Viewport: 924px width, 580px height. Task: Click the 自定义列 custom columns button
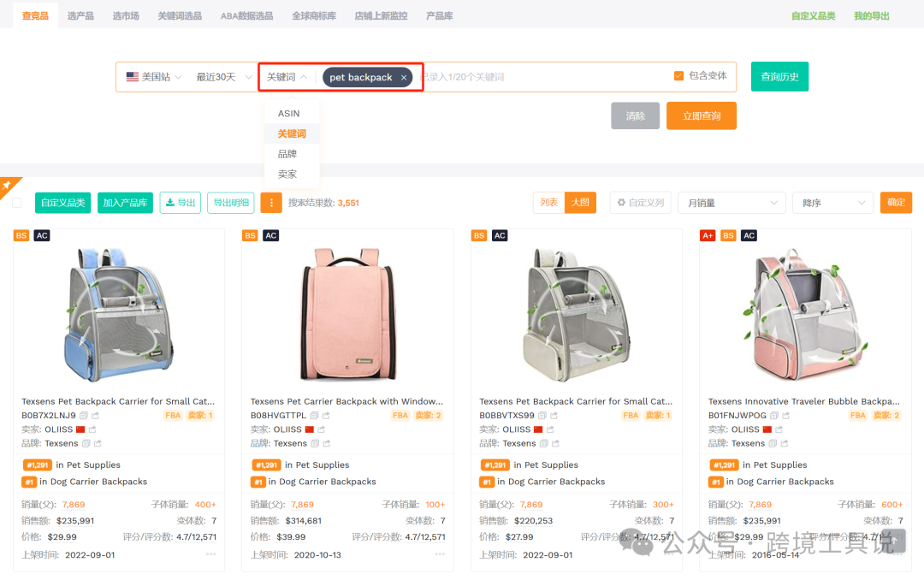(641, 203)
